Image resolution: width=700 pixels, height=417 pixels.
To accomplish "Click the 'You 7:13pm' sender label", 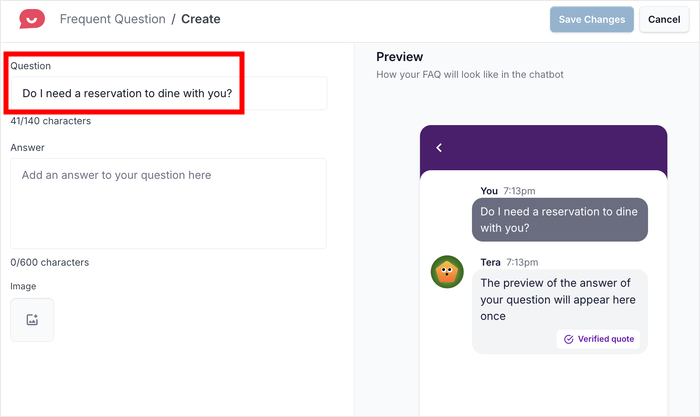I will (507, 190).
